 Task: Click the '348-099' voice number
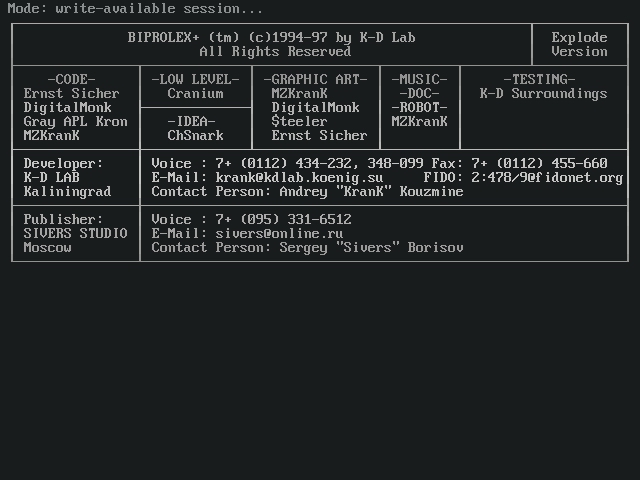click(x=396, y=163)
